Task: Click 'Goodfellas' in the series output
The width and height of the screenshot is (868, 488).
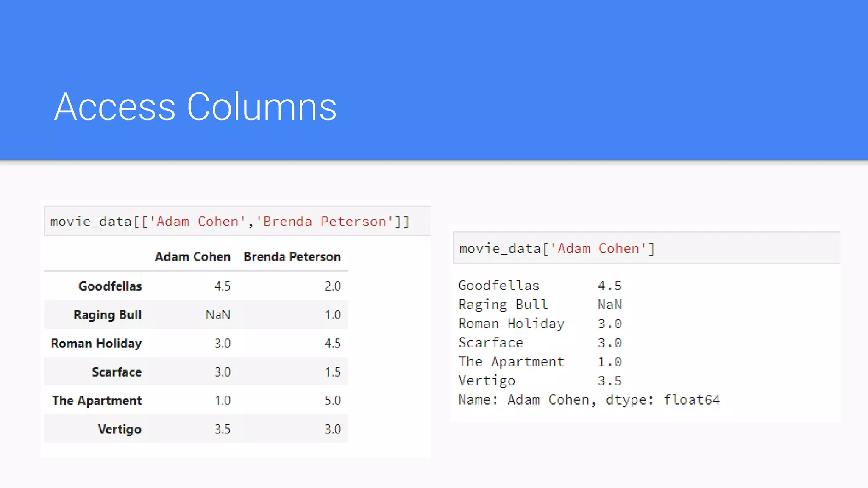Action: coord(499,286)
